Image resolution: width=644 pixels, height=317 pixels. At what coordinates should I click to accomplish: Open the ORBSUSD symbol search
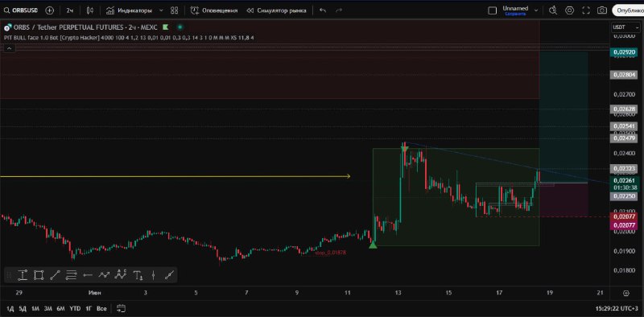[x=21, y=10]
